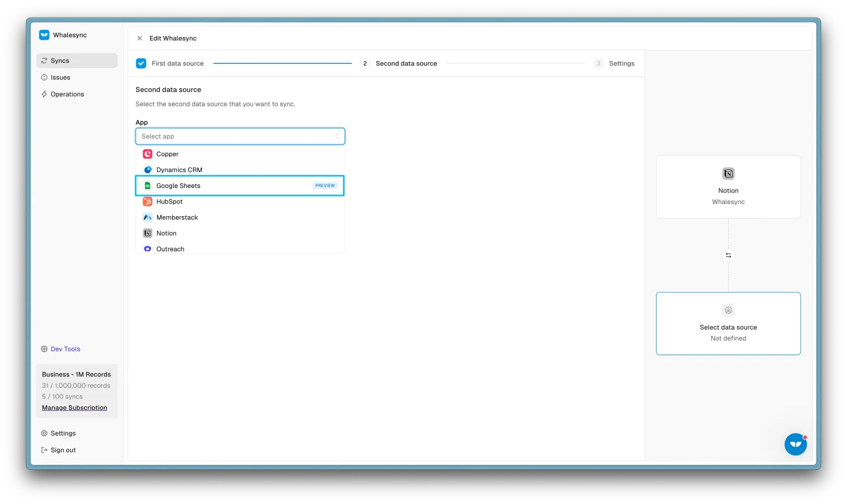Screen dimensions: 847x504
Task: Click the 5 / 100 syncs text
Action: (x=62, y=396)
